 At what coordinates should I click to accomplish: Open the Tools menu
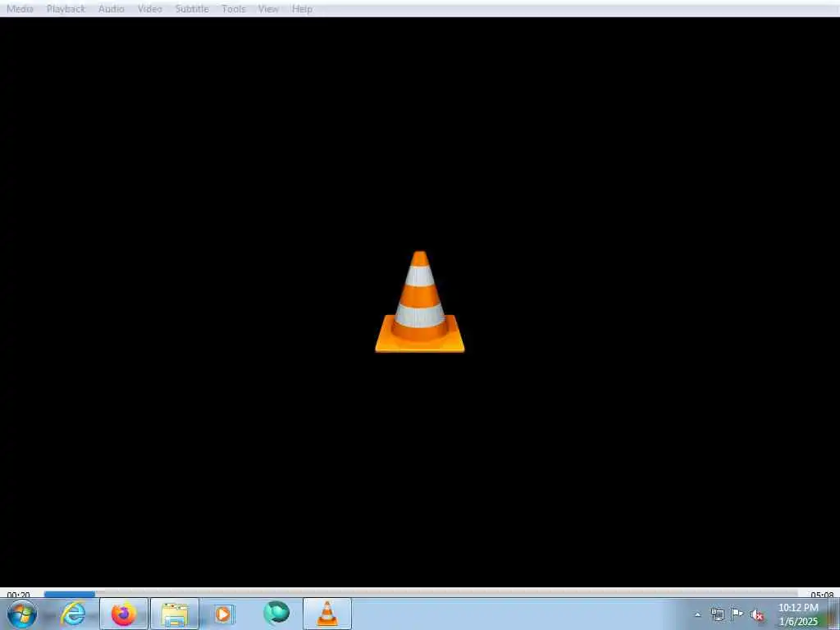(x=234, y=9)
